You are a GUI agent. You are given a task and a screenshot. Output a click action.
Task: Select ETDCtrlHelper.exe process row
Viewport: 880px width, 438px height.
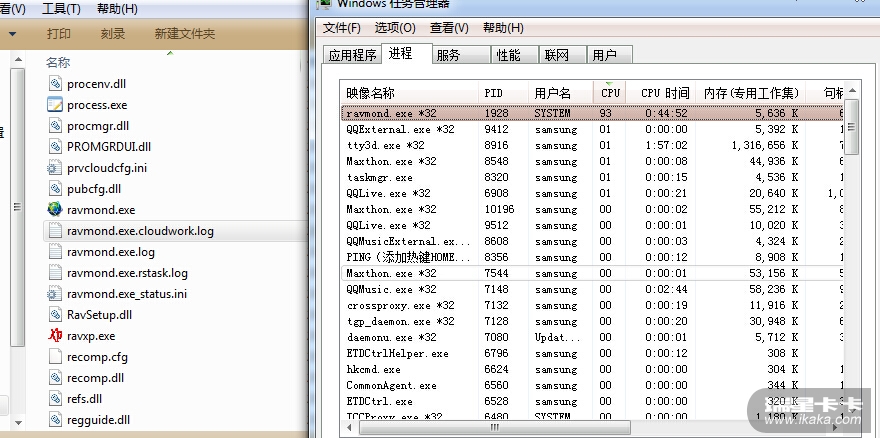(x=592, y=353)
